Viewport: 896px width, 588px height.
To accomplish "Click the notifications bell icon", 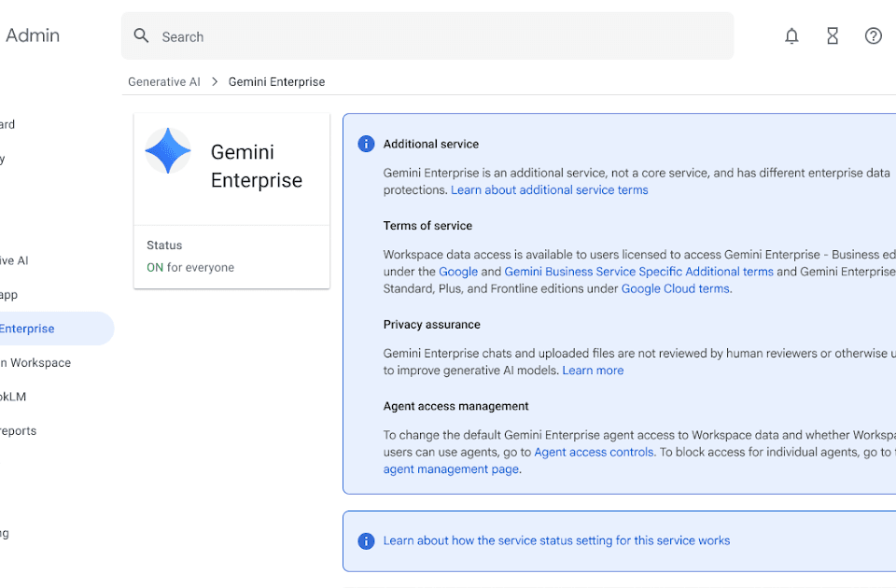I will coord(791,36).
